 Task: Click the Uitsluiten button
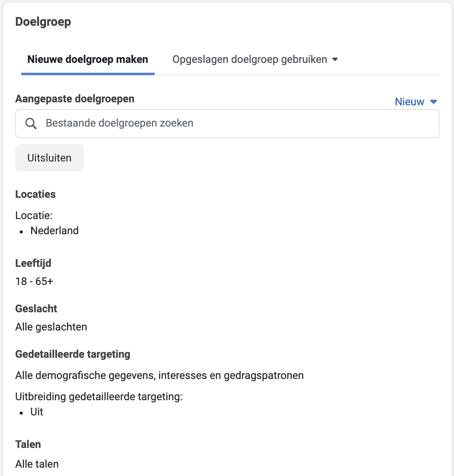[x=50, y=158]
